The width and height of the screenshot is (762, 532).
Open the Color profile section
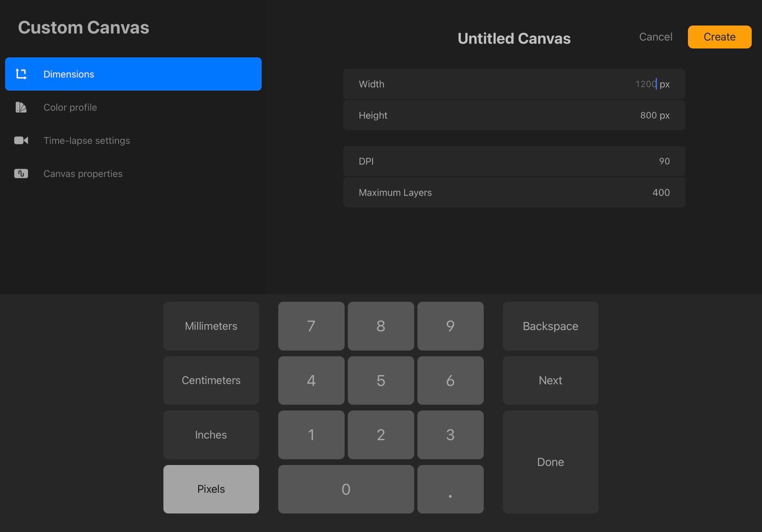coord(70,107)
